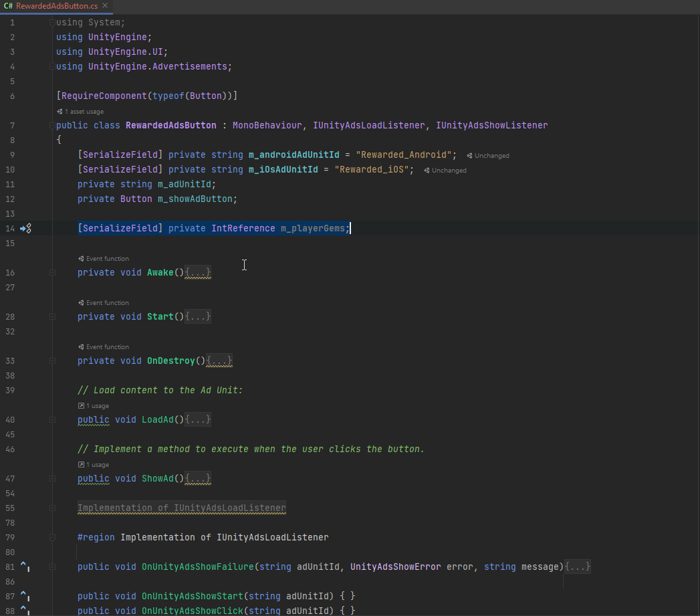Click Unity icon of OnDestroy Event function hint
700x616 pixels.
81,347
